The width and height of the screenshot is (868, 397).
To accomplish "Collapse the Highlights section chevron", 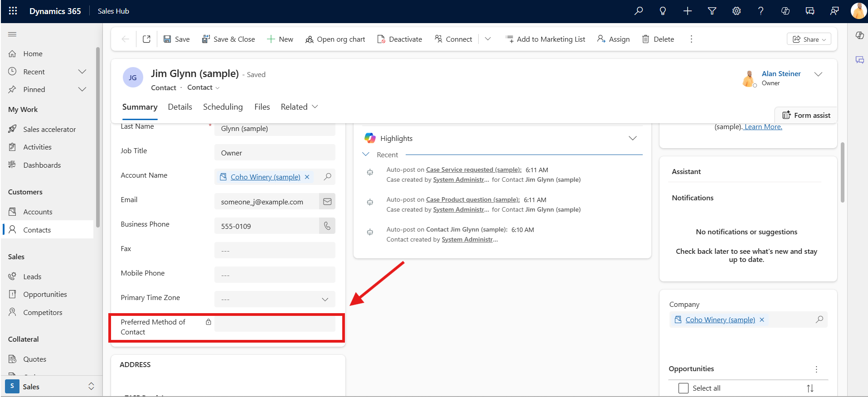I will click(632, 138).
